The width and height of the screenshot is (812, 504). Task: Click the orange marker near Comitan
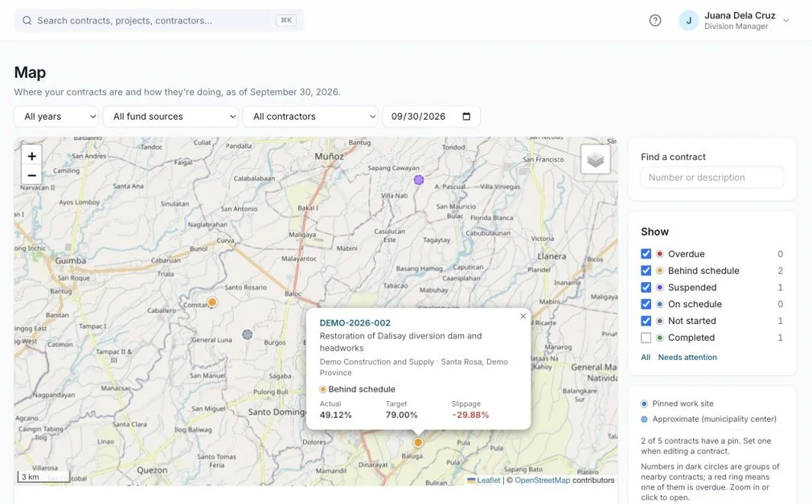pos(212,302)
